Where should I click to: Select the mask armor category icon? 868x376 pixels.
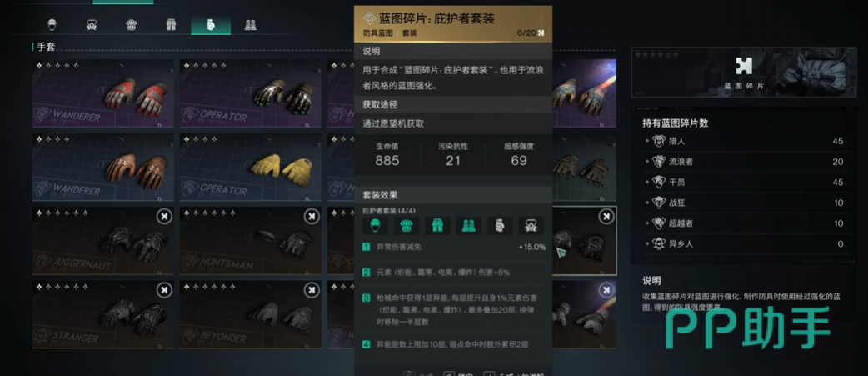[x=92, y=25]
